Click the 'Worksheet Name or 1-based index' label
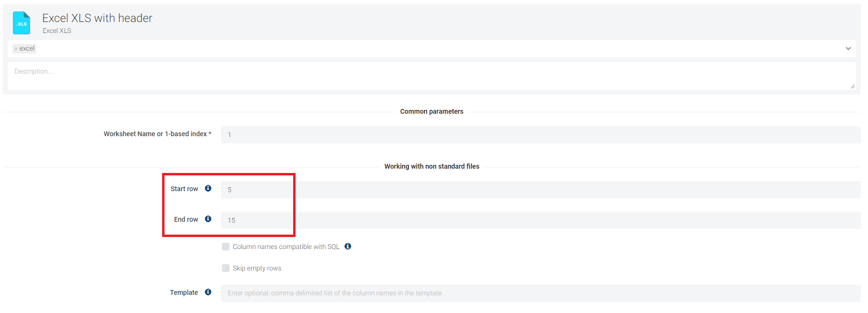 (x=155, y=134)
